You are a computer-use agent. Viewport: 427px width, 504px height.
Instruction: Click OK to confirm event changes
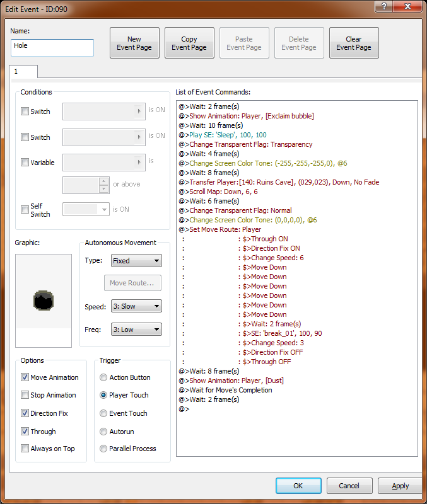point(298,486)
